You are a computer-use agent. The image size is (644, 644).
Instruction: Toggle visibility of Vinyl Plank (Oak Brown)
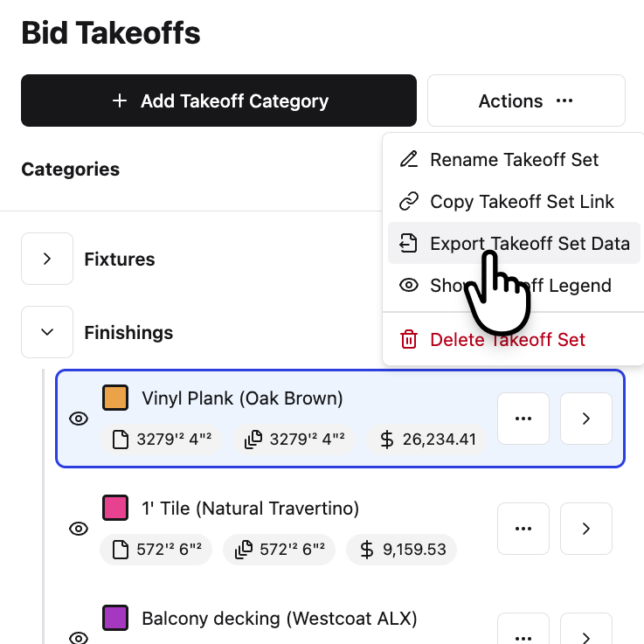pos(79,419)
